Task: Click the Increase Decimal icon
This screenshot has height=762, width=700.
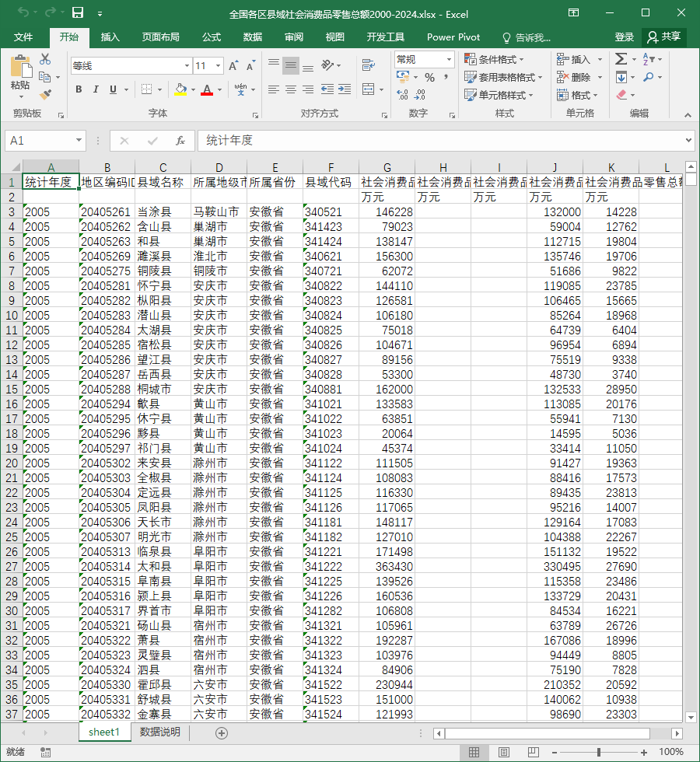Action: [403, 94]
